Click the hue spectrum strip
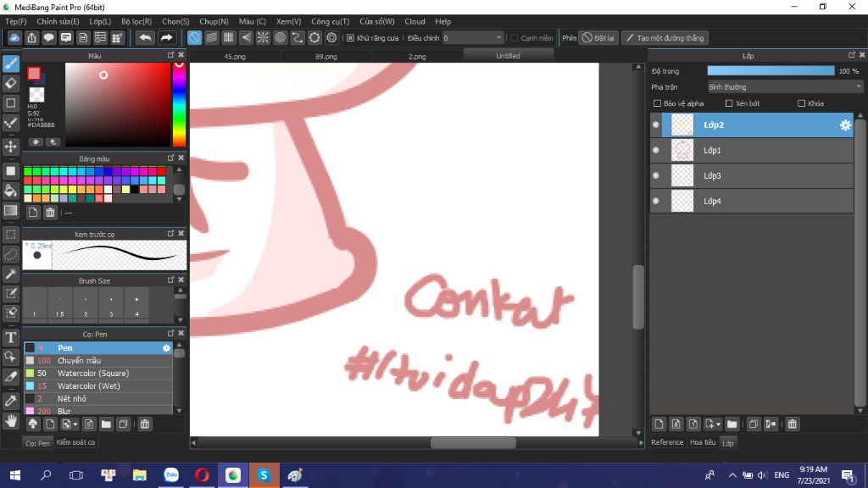This screenshot has width=868, height=488. 179,104
